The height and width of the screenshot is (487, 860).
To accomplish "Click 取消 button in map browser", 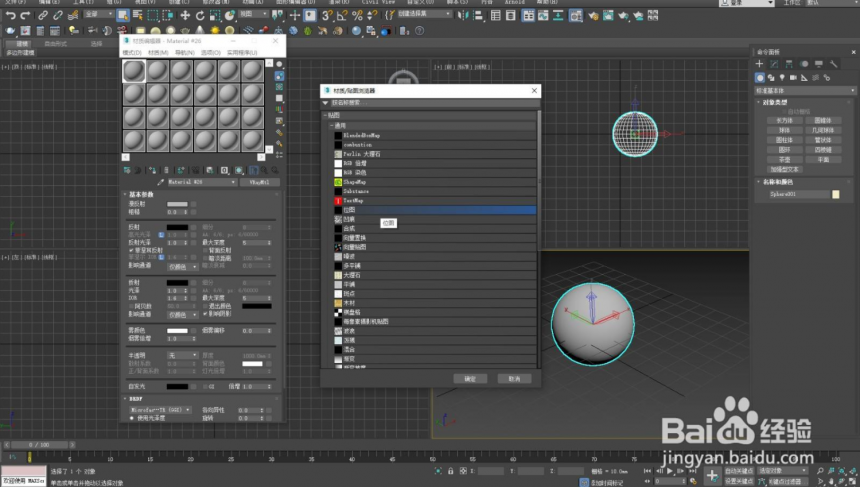I will [x=514, y=379].
